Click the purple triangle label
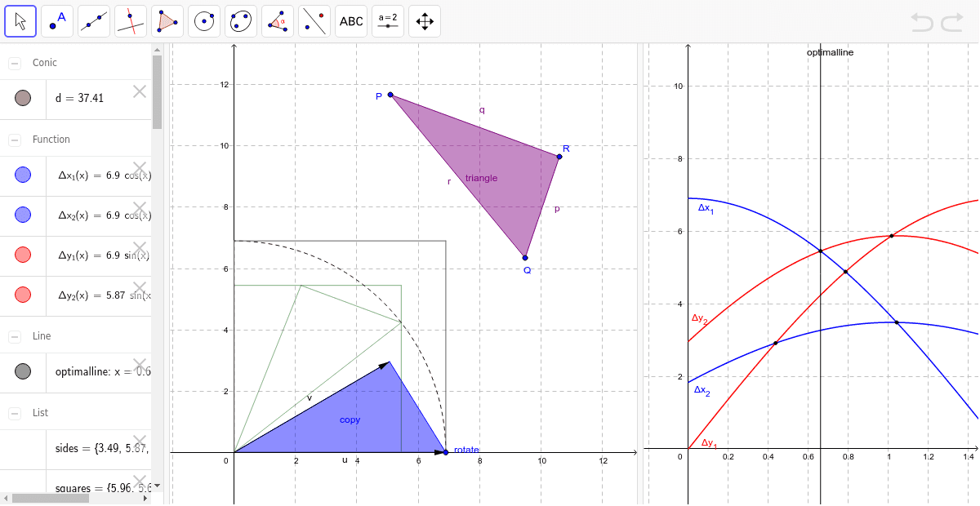 coord(481,178)
